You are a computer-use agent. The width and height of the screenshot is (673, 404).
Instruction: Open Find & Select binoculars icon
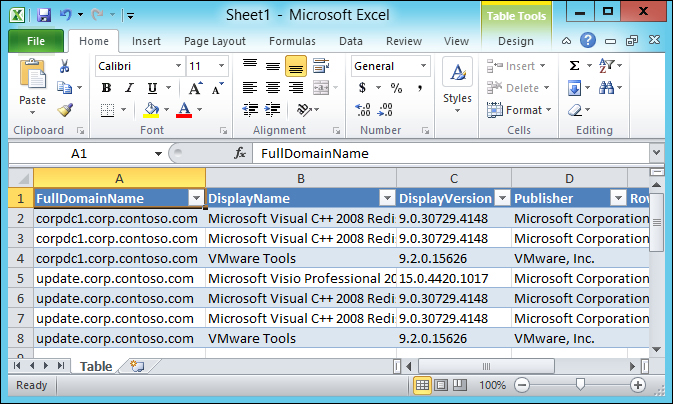pos(606,88)
